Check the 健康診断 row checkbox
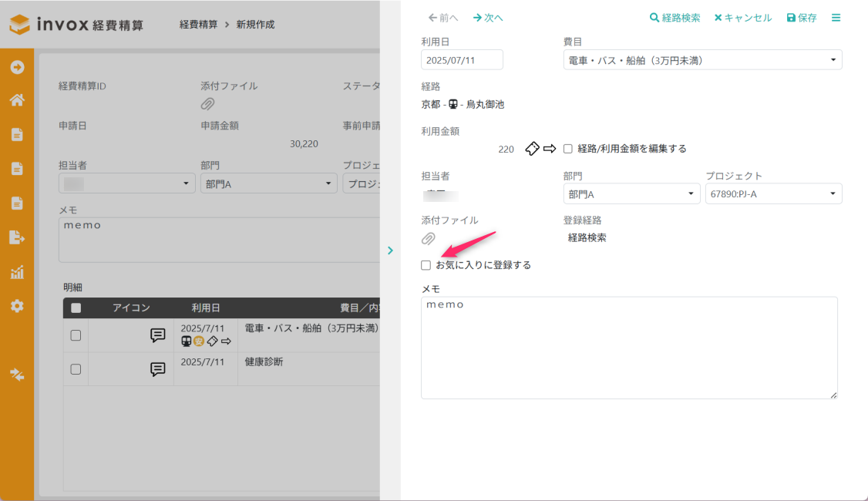 (76, 369)
